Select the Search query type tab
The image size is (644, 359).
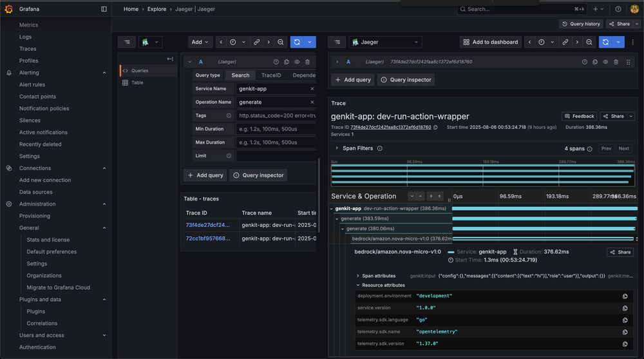click(x=240, y=75)
